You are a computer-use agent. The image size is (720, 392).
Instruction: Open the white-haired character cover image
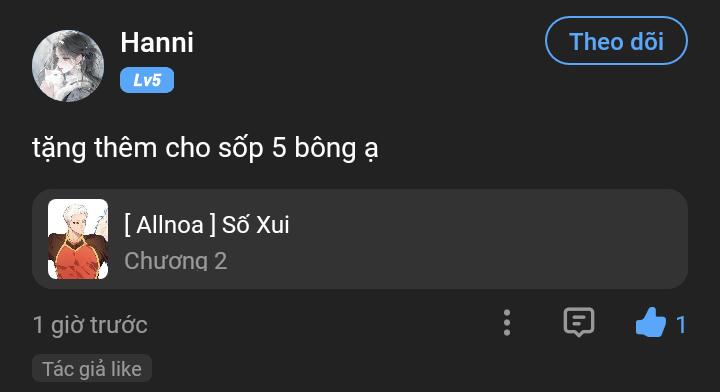coord(78,239)
